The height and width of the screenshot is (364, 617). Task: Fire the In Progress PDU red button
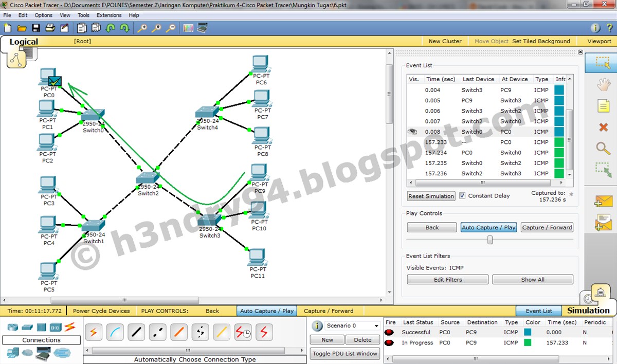click(x=389, y=343)
